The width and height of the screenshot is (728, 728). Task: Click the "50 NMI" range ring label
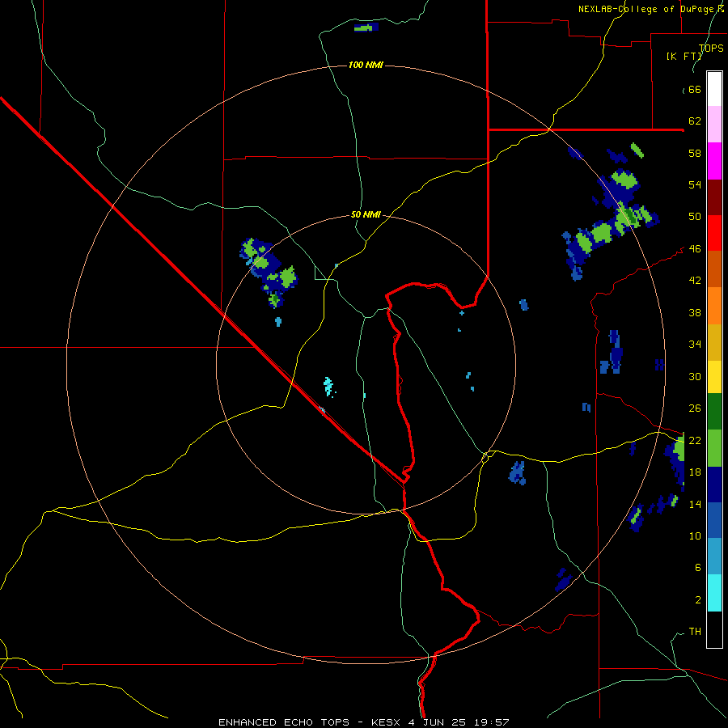click(x=366, y=214)
